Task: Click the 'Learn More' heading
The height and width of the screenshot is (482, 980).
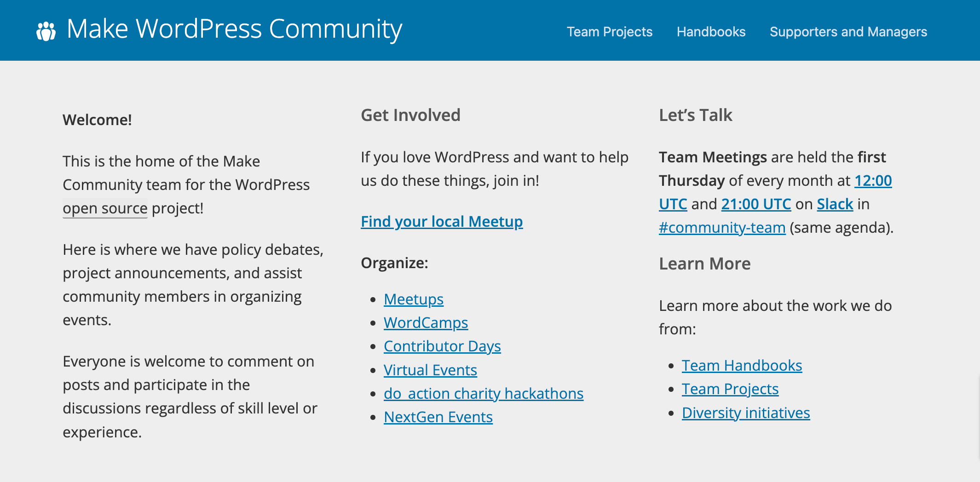Action: [x=704, y=264]
